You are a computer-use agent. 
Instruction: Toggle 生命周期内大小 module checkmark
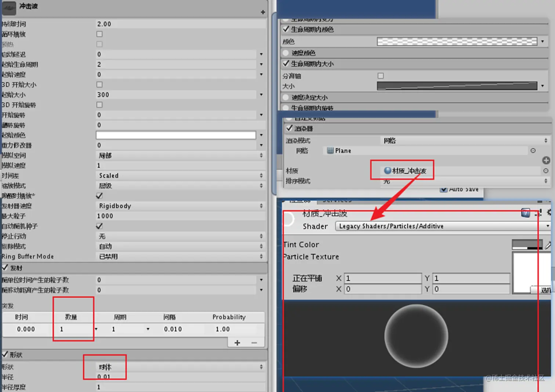pyautogui.click(x=286, y=63)
